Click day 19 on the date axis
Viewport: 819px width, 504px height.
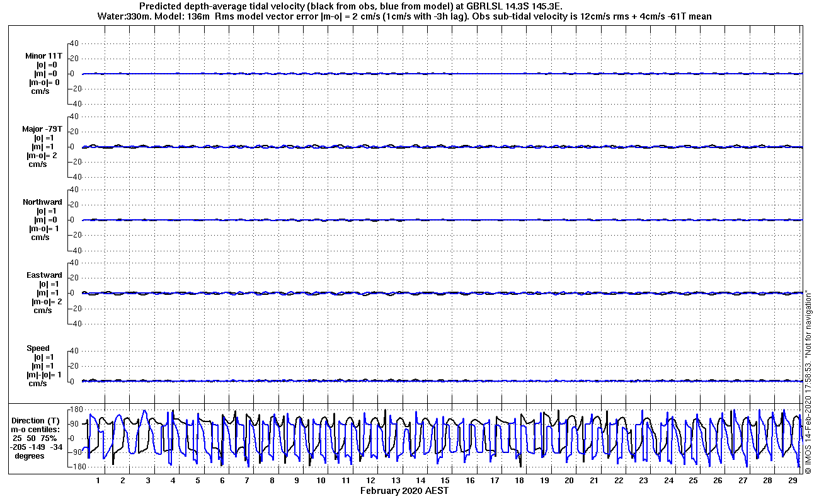tap(544, 481)
